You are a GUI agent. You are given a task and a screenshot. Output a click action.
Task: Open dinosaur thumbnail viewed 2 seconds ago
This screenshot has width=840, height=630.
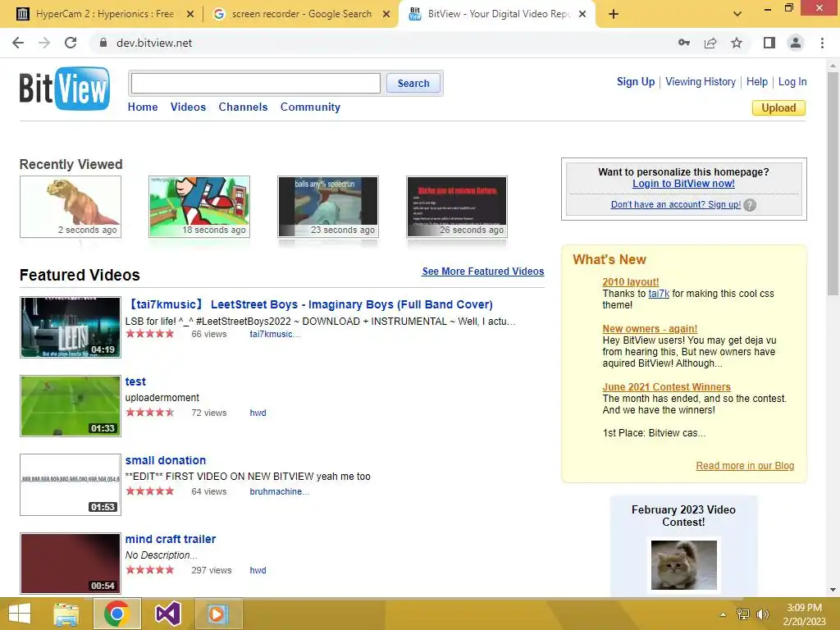click(x=71, y=207)
